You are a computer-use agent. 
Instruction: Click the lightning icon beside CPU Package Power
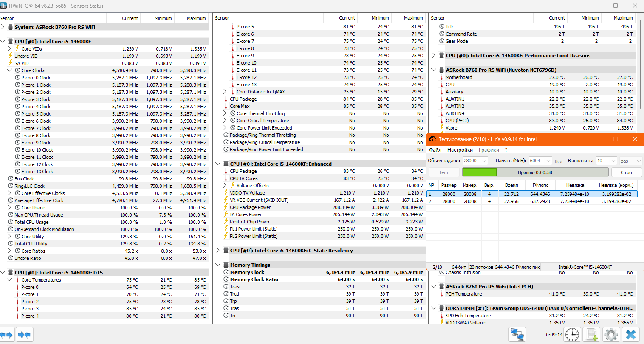pyautogui.click(x=226, y=207)
